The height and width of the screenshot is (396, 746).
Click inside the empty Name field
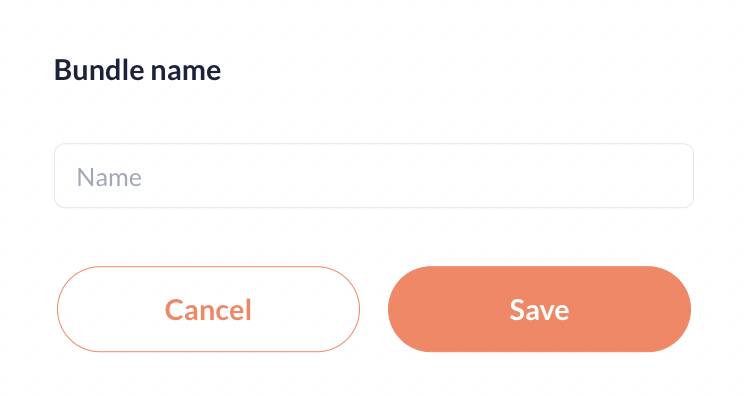pyautogui.click(x=374, y=176)
